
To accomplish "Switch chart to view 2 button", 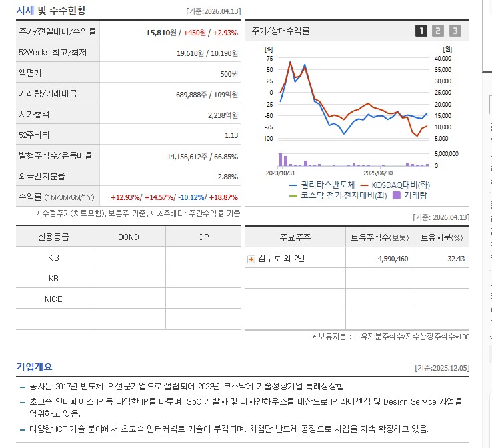I will tap(438, 31).
